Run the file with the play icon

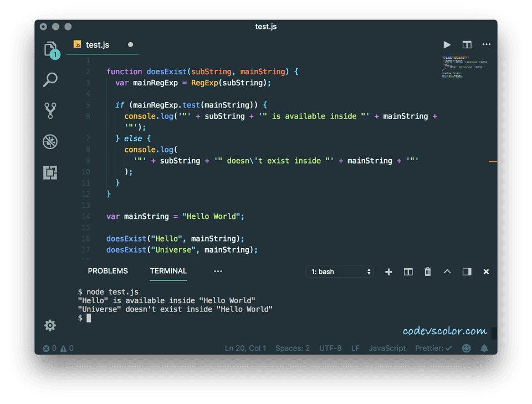click(447, 44)
